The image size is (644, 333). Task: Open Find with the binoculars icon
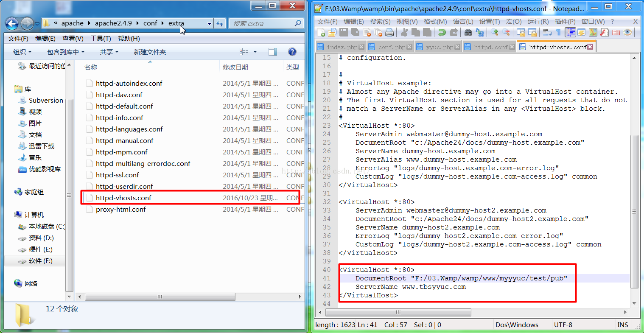point(468,32)
